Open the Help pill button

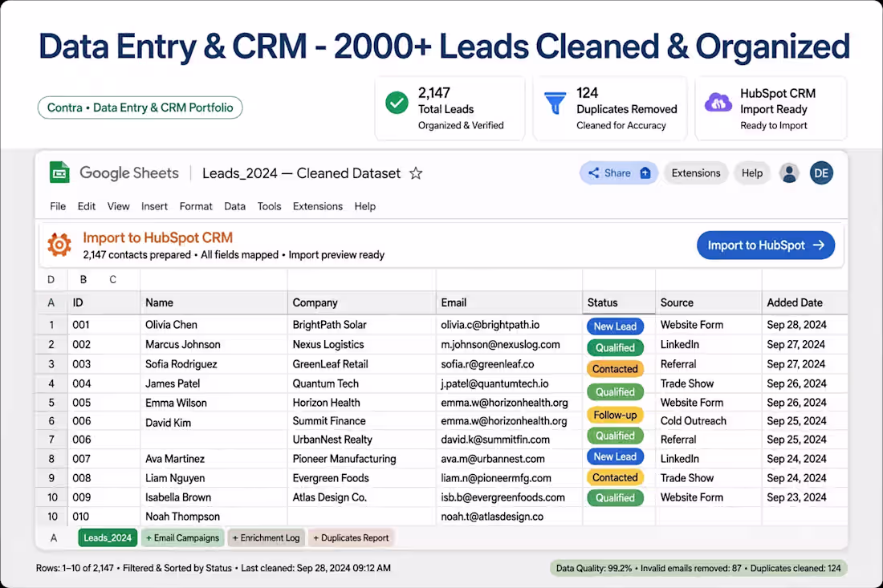(752, 172)
